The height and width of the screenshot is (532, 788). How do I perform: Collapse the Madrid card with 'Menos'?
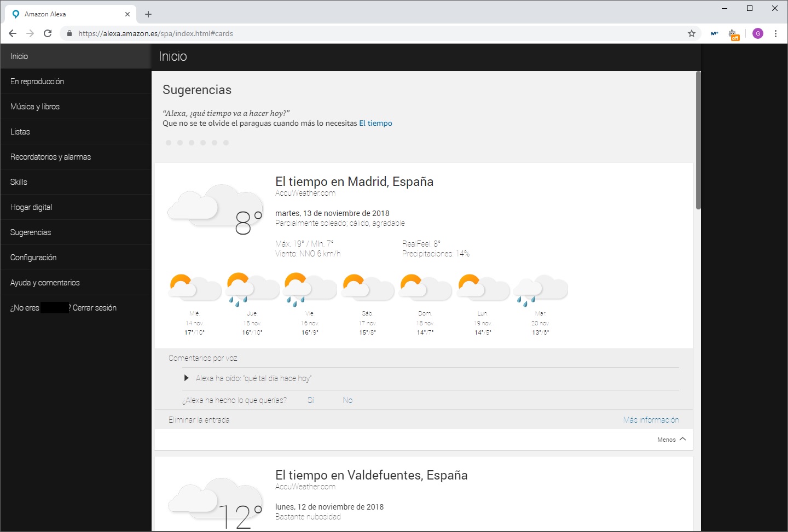[x=671, y=440]
